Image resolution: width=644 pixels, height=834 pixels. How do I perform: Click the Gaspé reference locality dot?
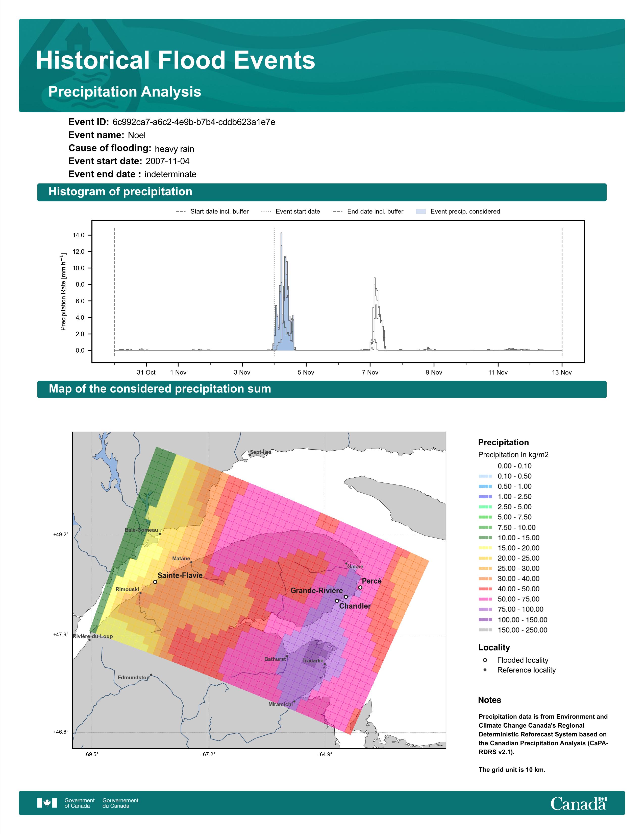click(346, 564)
